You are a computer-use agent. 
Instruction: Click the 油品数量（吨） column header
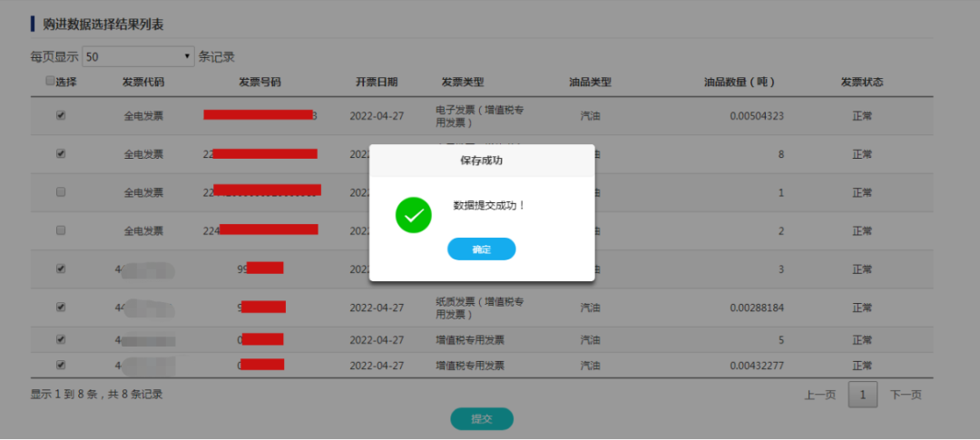pyautogui.click(x=739, y=82)
